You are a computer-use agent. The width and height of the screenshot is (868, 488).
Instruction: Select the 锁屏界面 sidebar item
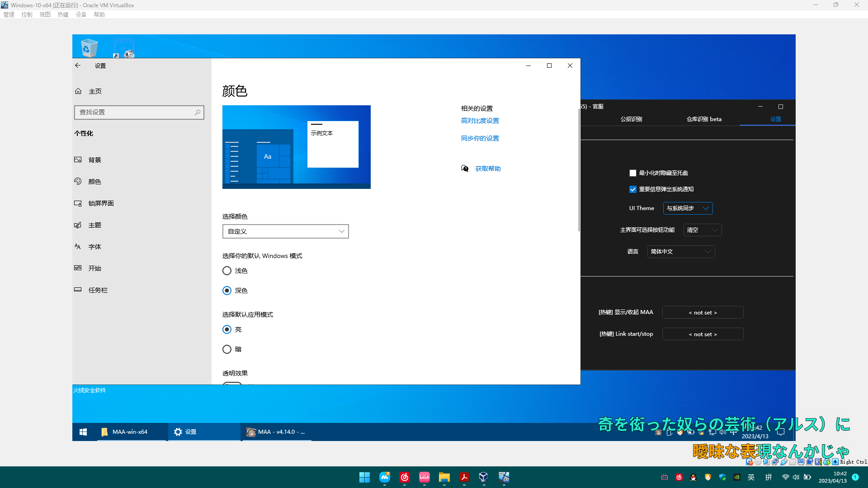(x=101, y=203)
